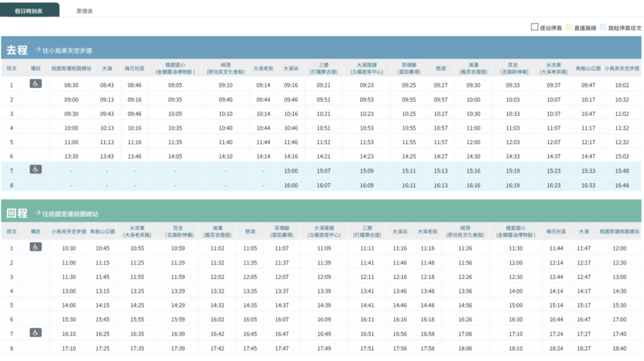Click 08:30 departure in 去程 trip 1
644x361 pixels.
pos(72,86)
